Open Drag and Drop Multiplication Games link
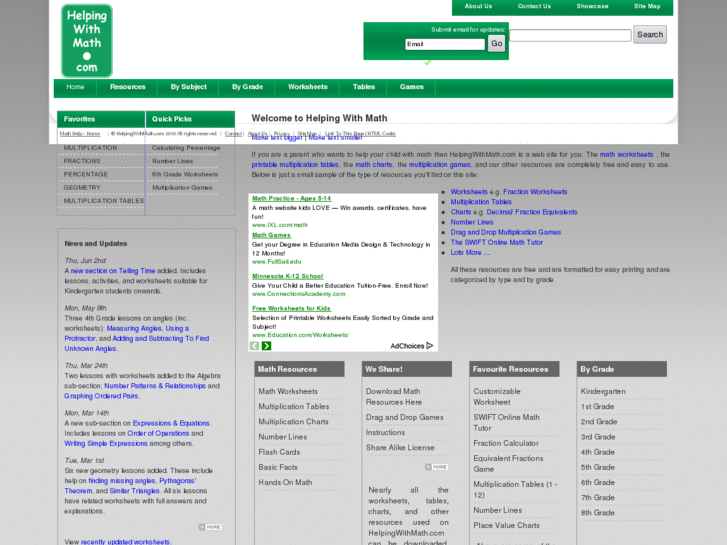 click(x=506, y=232)
